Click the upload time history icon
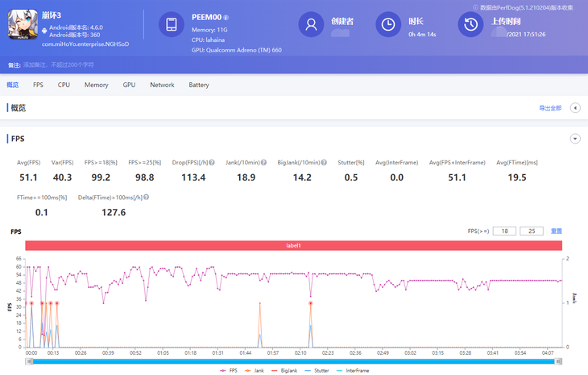 (471, 25)
